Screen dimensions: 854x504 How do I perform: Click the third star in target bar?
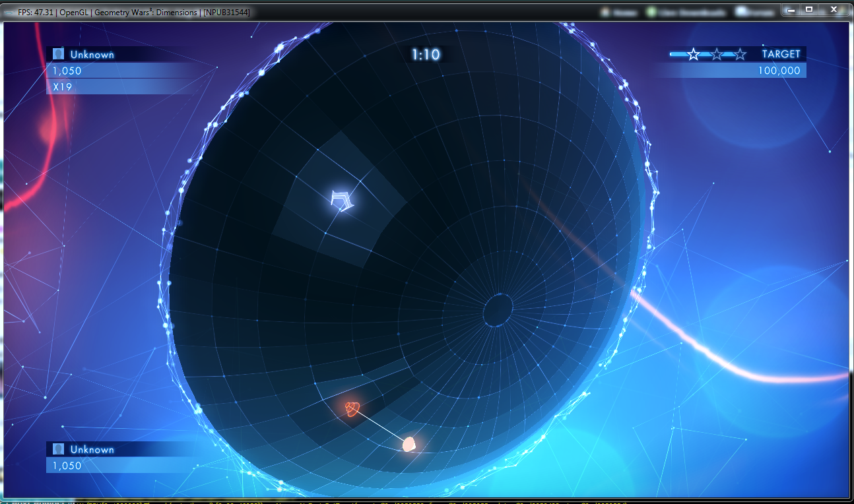(740, 54)
